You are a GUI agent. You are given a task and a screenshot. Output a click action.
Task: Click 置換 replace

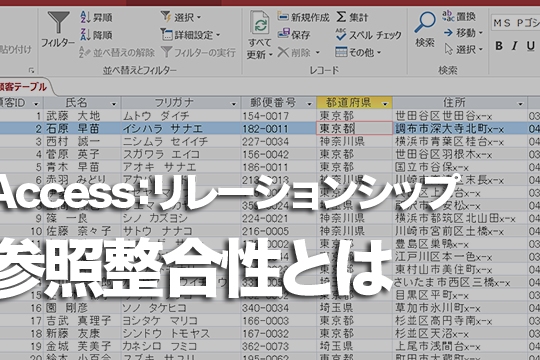[459, 16]
